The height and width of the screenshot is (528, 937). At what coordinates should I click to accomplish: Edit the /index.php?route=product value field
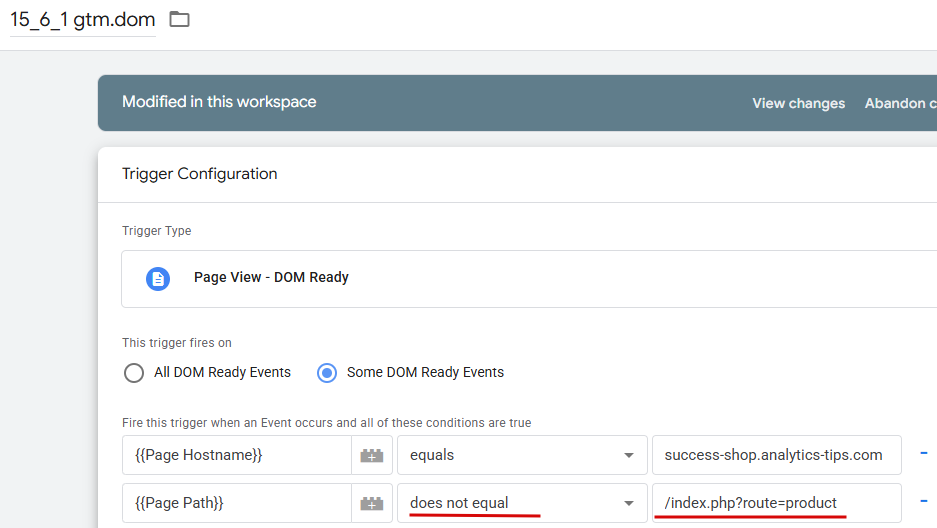point(777,503)
